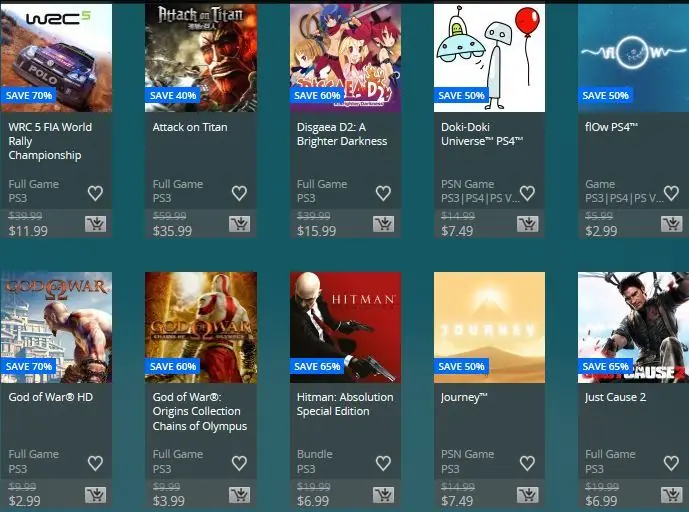This screenshot has height=512, width=689.
Task: Open God of War Origins Collection title link
Action: coord(199,411)
